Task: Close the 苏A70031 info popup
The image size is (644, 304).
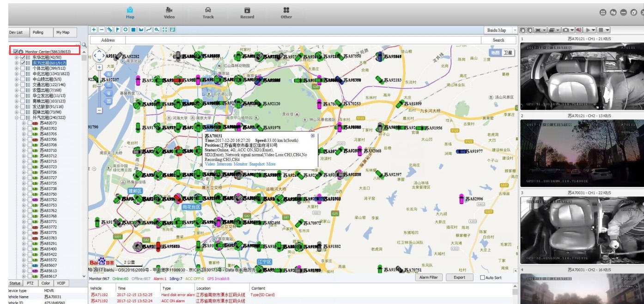Action: (313, 136)
